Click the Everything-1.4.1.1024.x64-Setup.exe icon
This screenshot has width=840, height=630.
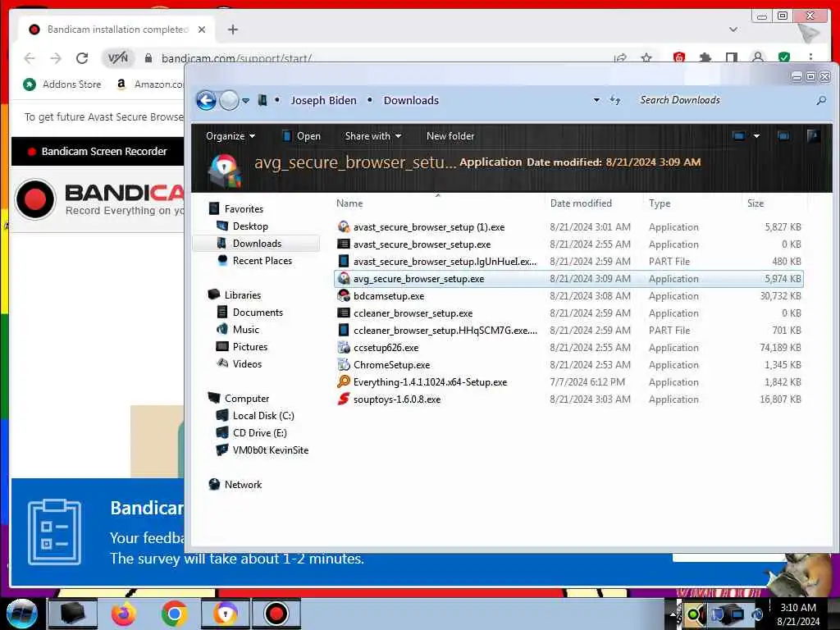click(344, 381)
